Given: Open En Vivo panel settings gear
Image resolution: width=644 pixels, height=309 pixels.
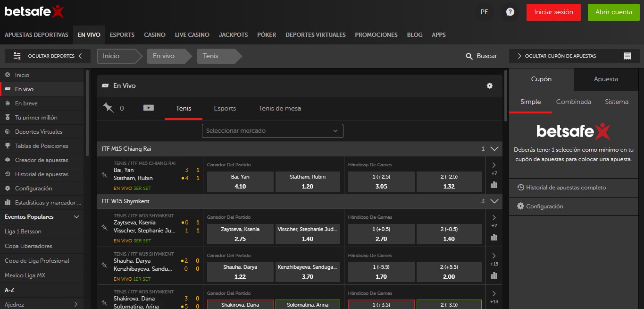Looking at the screenshot, I should click(x=489, y=86).
